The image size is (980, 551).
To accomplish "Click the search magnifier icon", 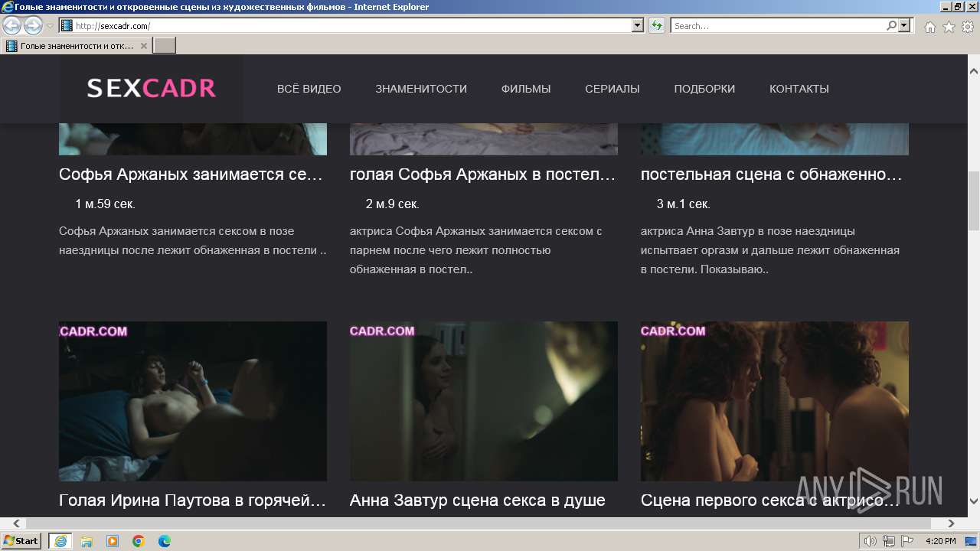I will [891, 25].
